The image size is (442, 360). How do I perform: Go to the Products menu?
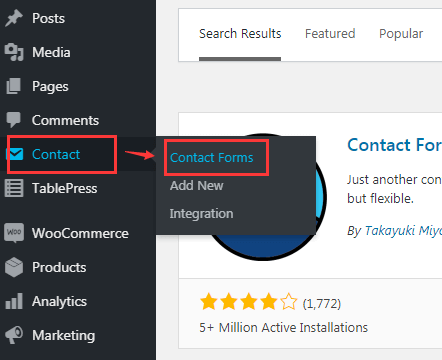point(59,267)
